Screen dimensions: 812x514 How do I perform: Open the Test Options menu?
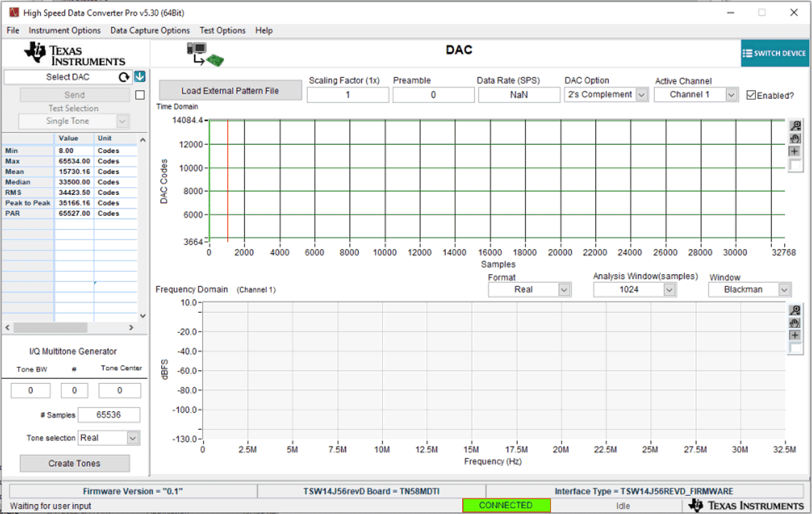click(x=222, y=31)
